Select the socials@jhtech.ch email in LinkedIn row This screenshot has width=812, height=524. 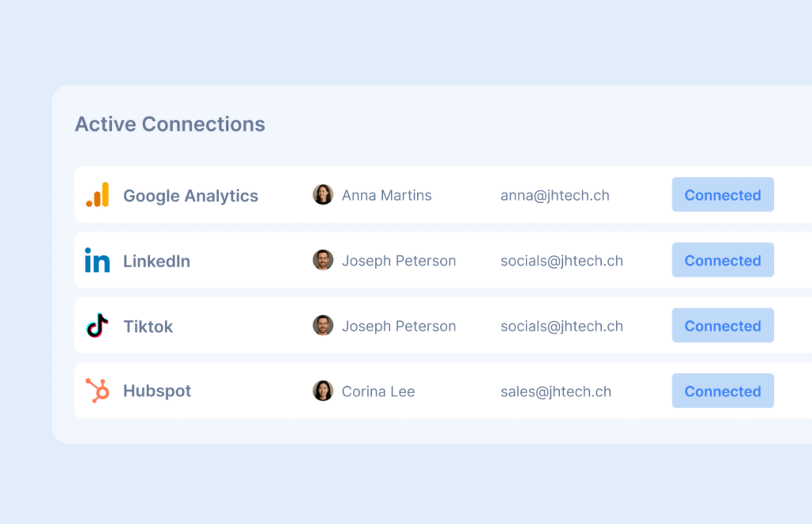tap(561, 261)
